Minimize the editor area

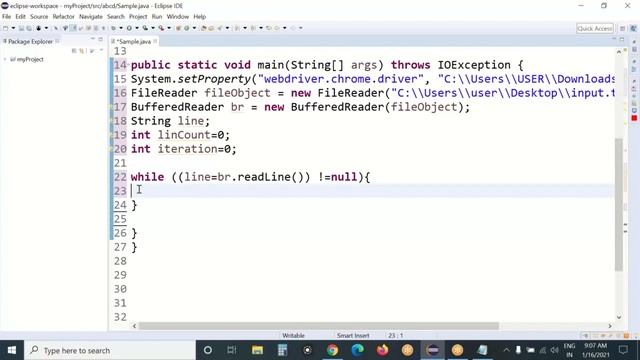(614, 39)
